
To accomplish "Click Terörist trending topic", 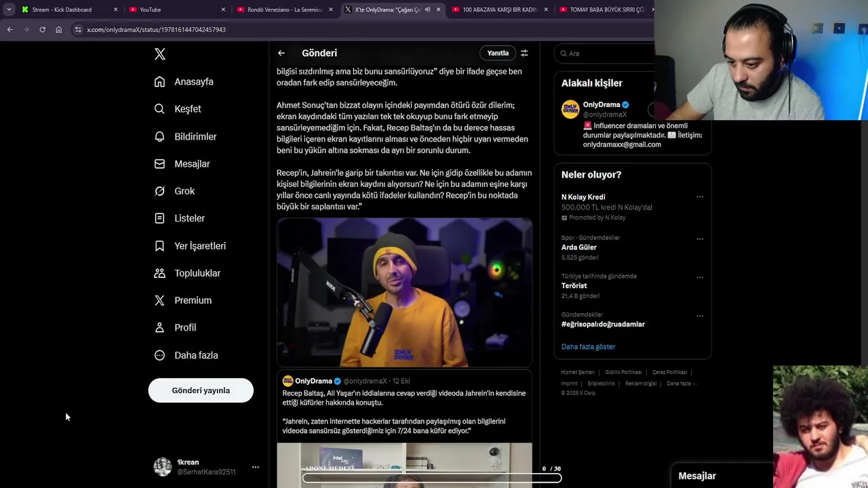I will [574, 286].
